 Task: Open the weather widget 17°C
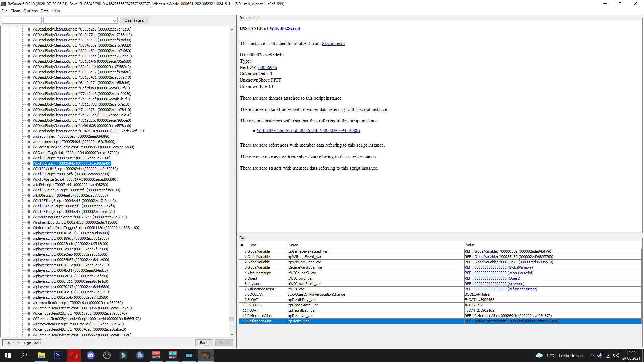point(560,356)
